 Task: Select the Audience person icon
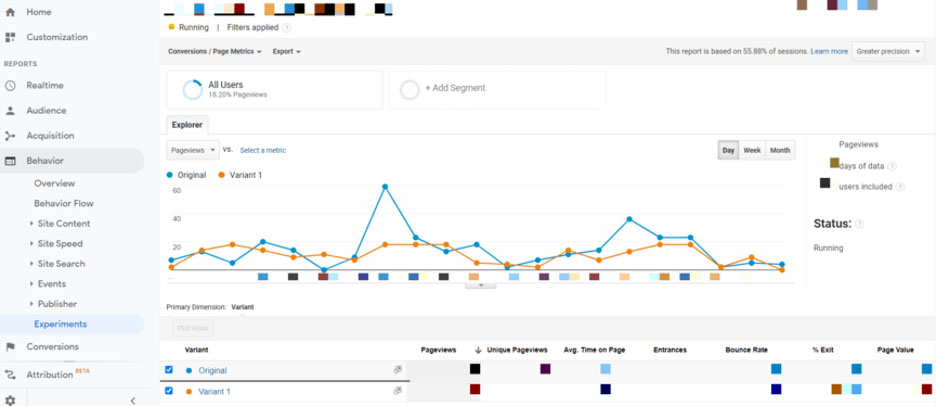10,110
